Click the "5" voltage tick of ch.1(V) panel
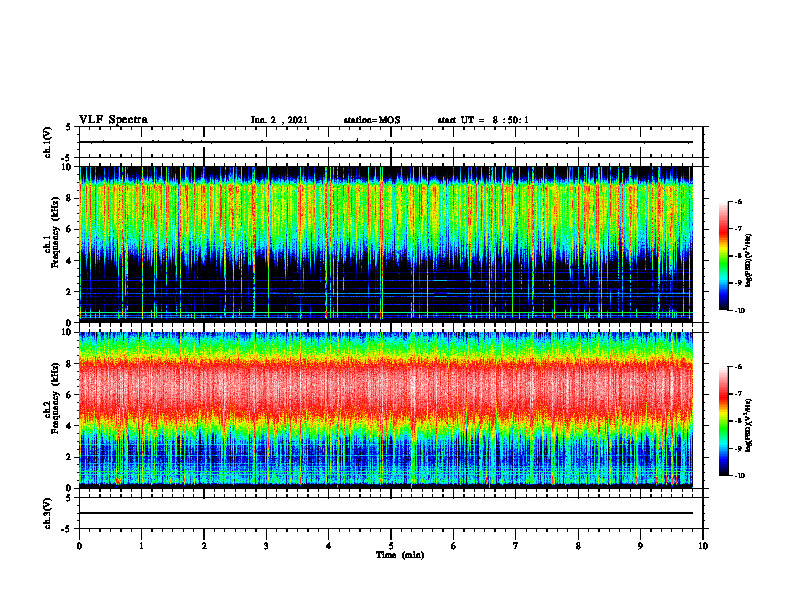Image resolution: width=792 pixels, height=612 pixels. tap(69, 127)
